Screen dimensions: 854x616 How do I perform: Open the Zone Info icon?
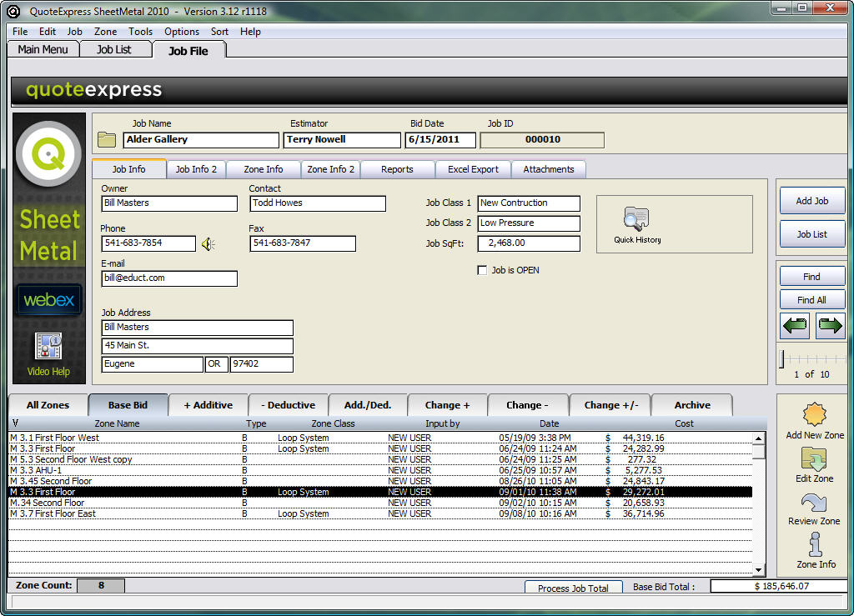tap(815, 544)
